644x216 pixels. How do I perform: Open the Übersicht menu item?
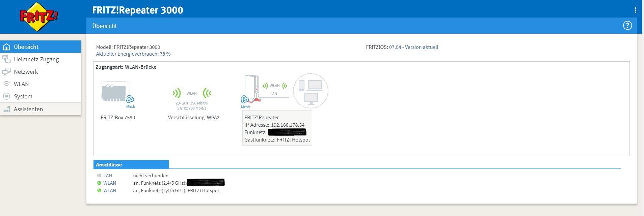point(41,47)
